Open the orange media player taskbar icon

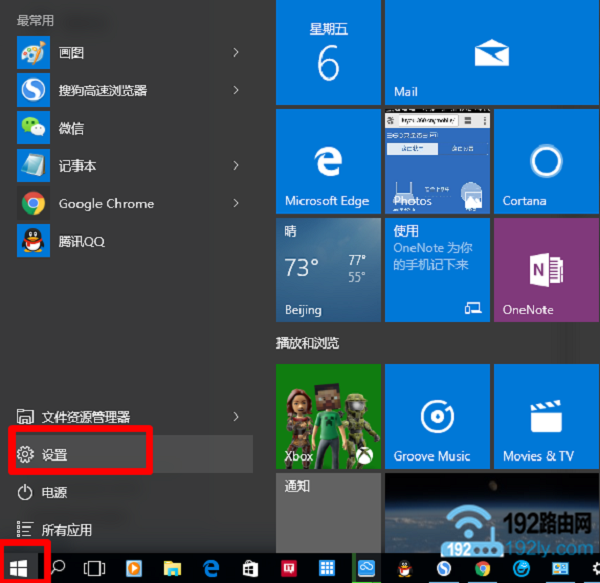(134, 568)
